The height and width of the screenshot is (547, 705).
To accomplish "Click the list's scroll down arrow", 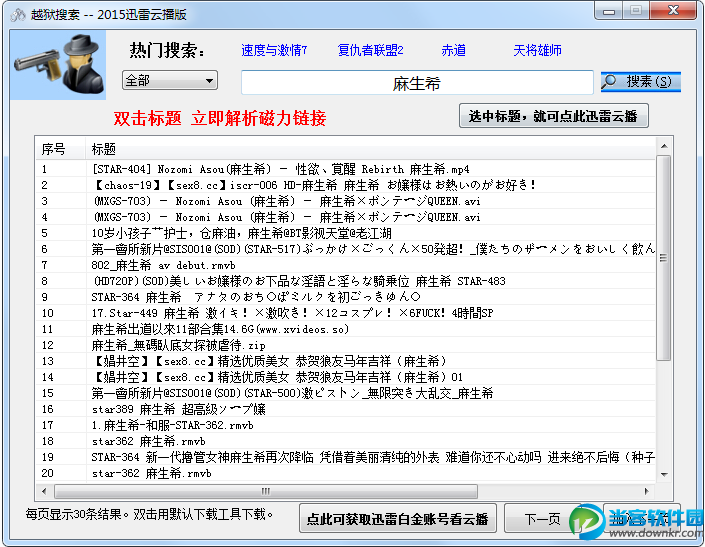I will (x=664, y=475).
